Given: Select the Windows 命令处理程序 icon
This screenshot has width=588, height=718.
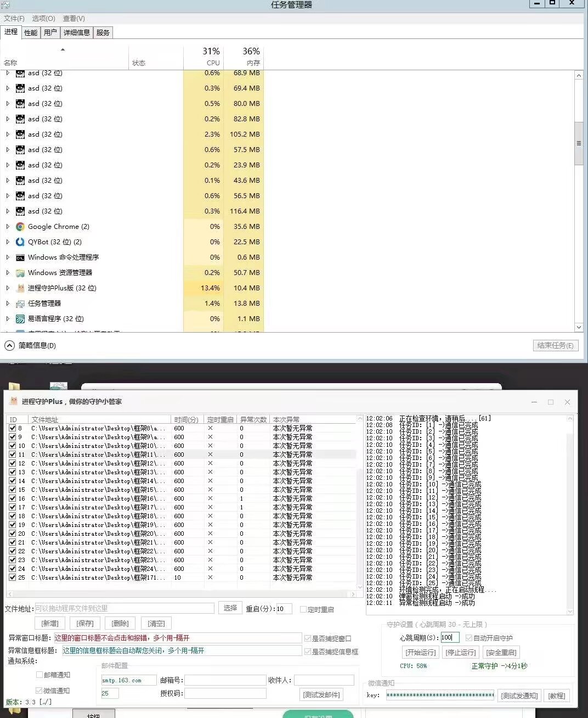Looking at the screenshot, I should 20,257.
